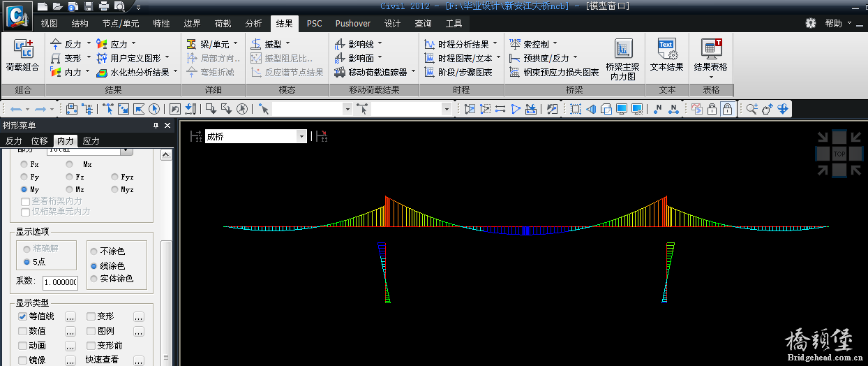Image resolution: width=868 pixels, height=366 pixels.
Task: Click the undo left arrow in toolbar
Action: coord(15,109)
